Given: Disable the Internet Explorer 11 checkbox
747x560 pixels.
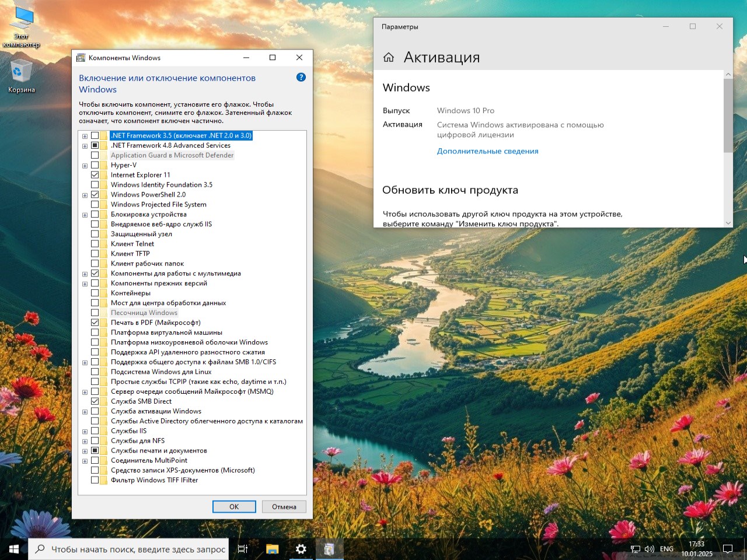Looking at the screenshot, I should point(96,174).
